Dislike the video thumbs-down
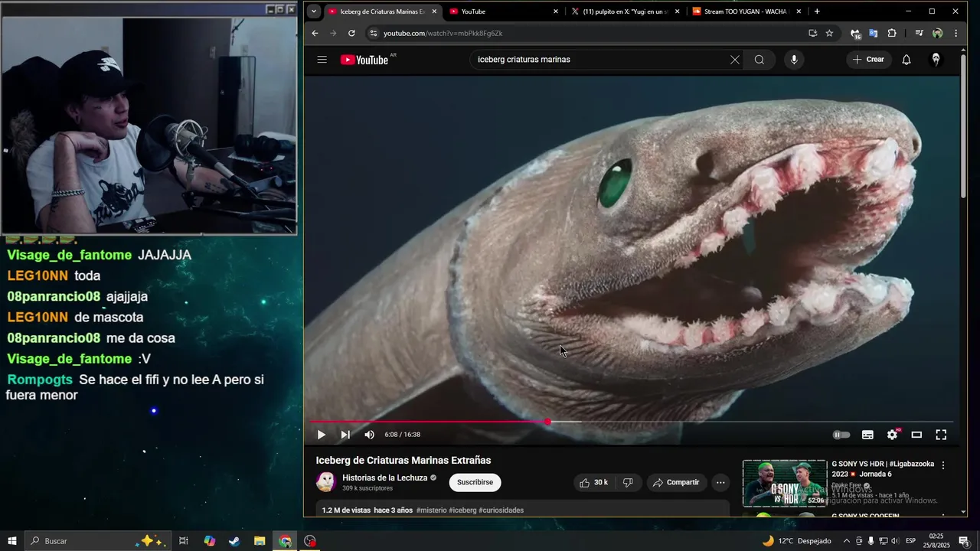980x551 pixels. point(628,482)
